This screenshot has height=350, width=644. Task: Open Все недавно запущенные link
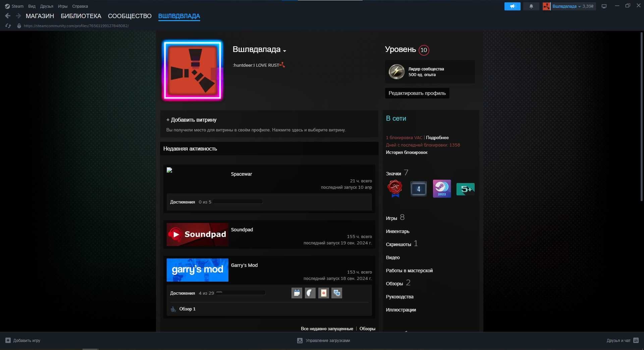tap(327, 329)
